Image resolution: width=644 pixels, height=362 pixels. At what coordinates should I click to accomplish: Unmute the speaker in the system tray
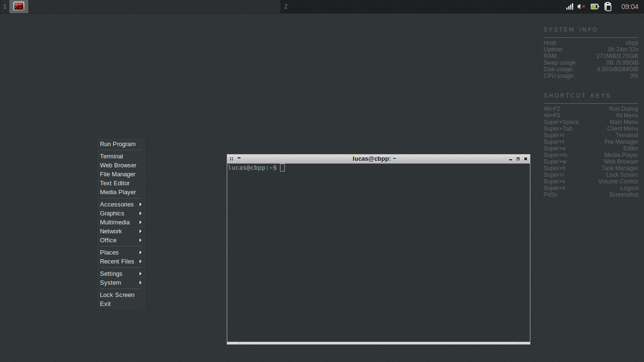(581, 7)
